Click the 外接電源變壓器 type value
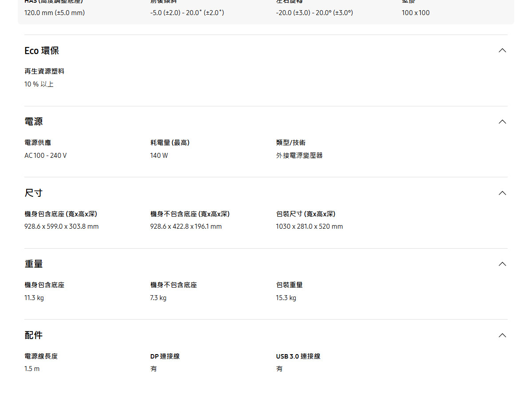The height and width of the screenshot is (402, 532). 299,156
